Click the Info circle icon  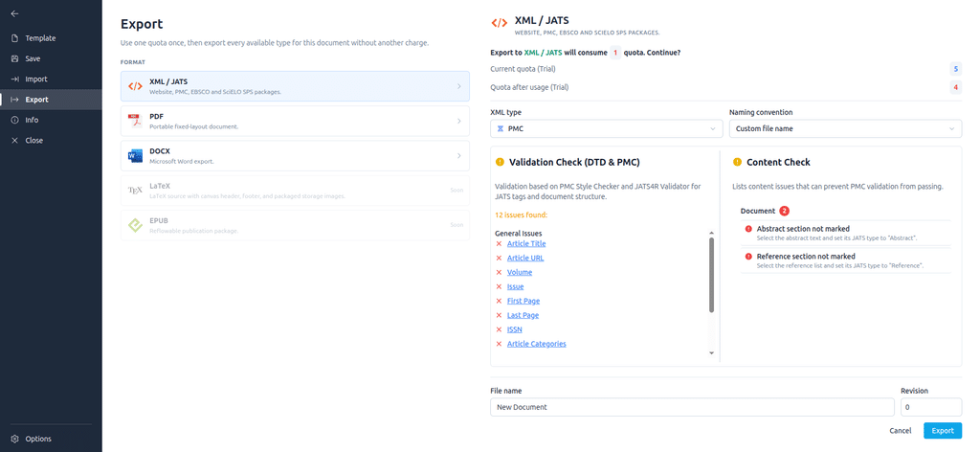coord(14,120)
